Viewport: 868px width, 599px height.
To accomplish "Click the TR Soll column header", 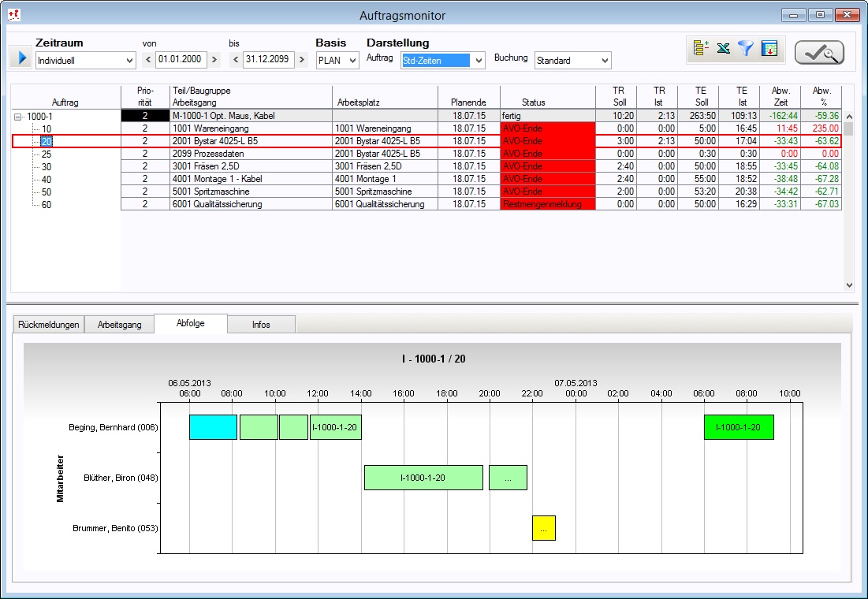I will (x=617, y=97).
